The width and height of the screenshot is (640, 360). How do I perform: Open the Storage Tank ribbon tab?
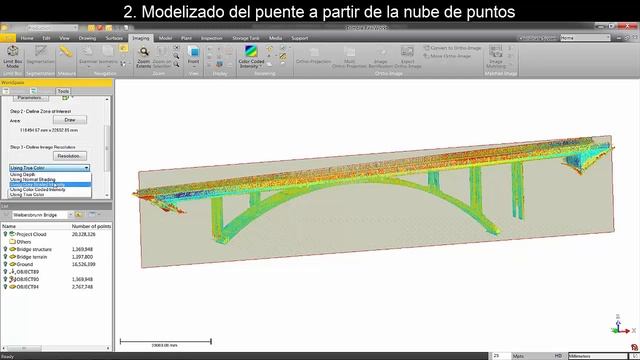coord(246,38)
